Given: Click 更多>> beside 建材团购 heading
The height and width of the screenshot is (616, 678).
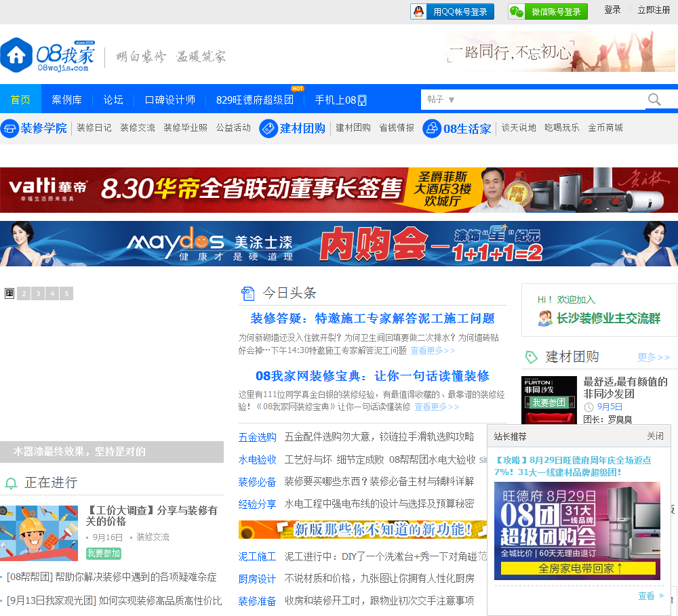Looking at the screenshot, I should (654, 357).
